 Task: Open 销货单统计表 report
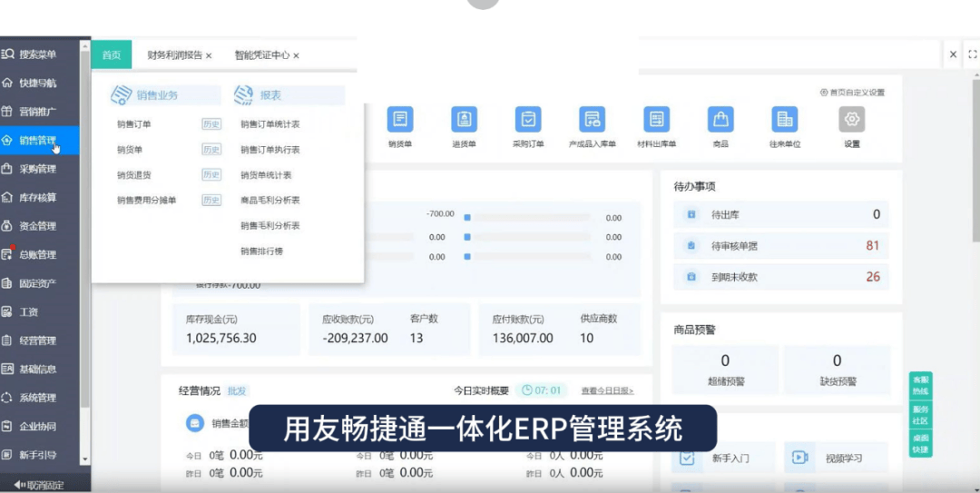pyautogui.click(x=266, y=175)
